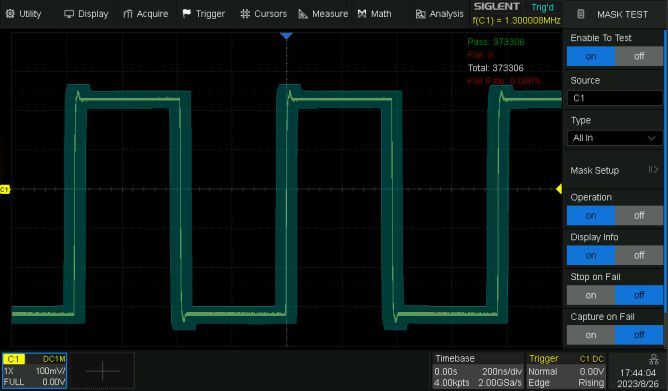Open the Timebase settings box
668x391 pixels.
tap(478, 371)
